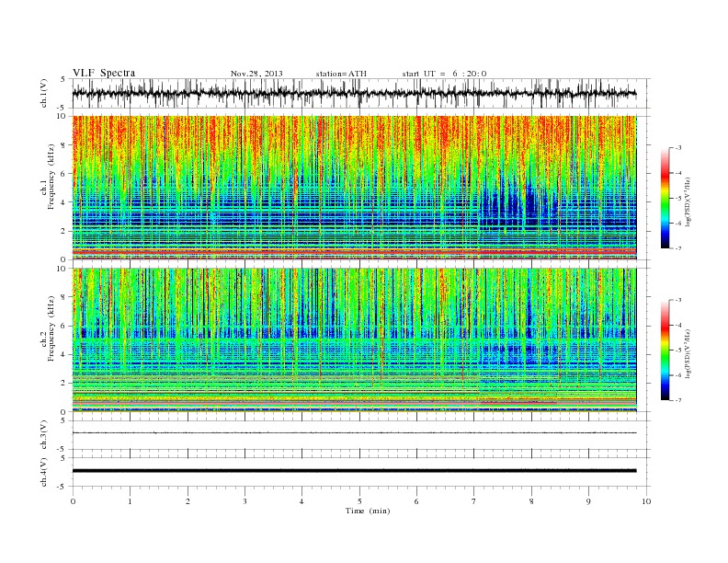Viewport: 728px width, 563px height.
Task: Click the thick ch.4 voltage waveform trace
Action: pos(354,471)
